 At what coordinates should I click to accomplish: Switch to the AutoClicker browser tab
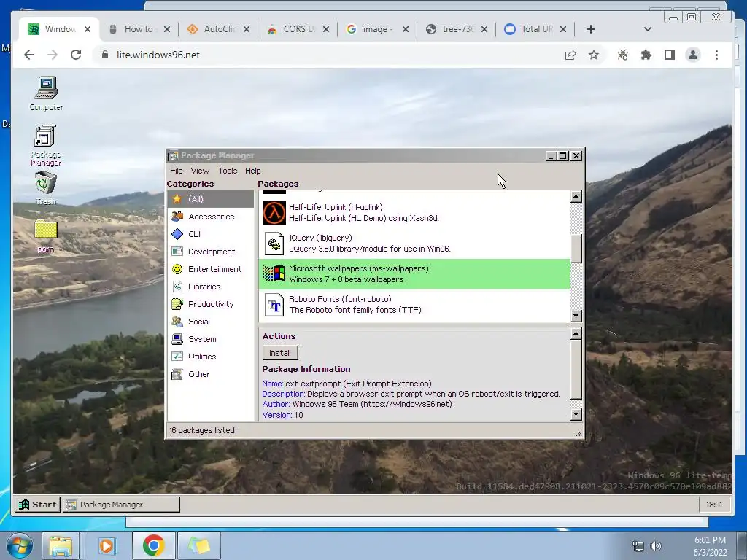click(x=218, y=29)
